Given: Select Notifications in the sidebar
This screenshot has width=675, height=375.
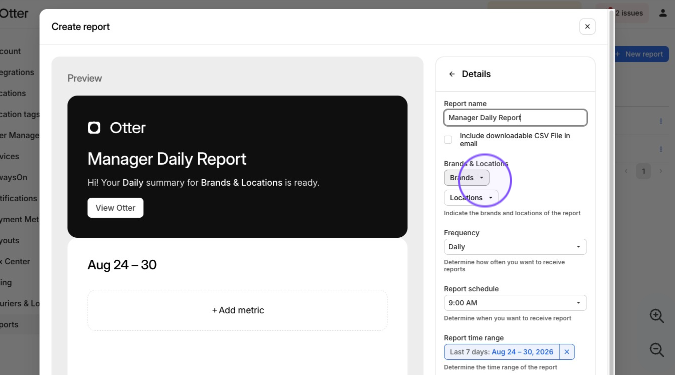Looking at the screenshot, I should [19, 198].
